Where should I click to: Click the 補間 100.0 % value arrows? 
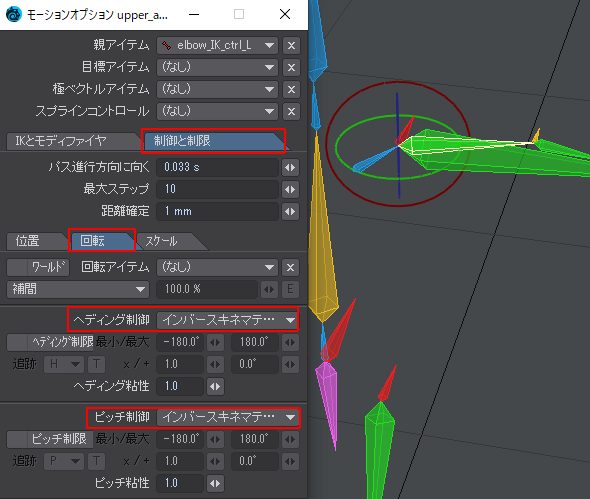(269, 289)
